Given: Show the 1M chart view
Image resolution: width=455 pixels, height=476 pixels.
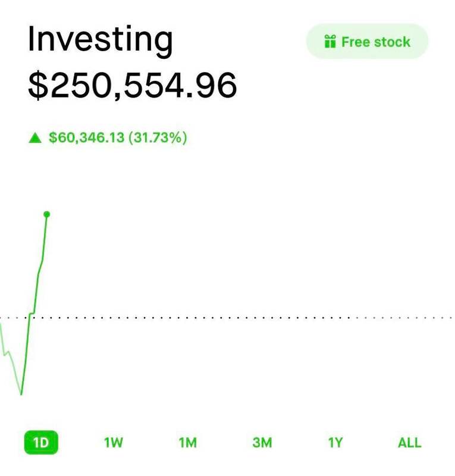Looking at the screenshot, I should click(187, 443).
